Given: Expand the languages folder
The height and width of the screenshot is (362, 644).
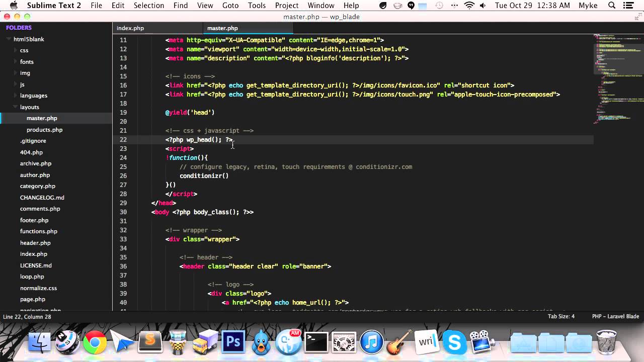Looking at the screenshot, I should [x=15, y=96].
